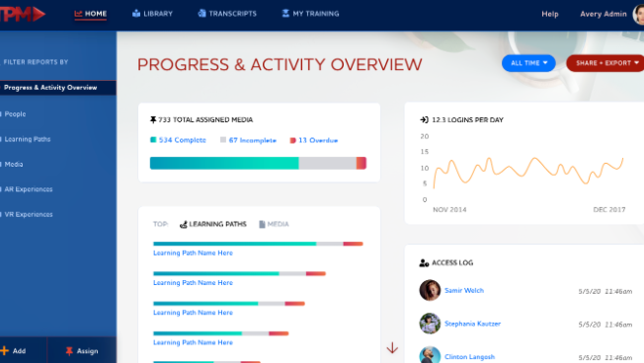Image resolution: width=644 pixels, height=363 pixels.
Task: Open Samir Welch's avatar
Action: coord(430,290)
